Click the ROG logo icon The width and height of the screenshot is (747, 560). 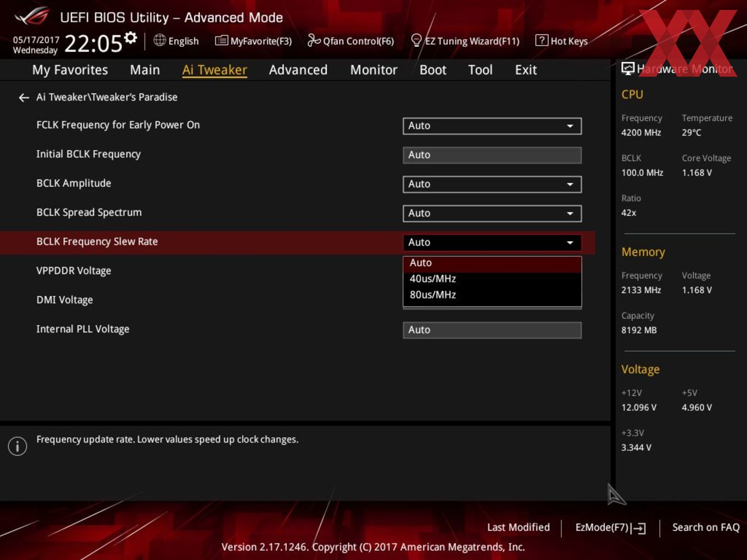click(x=31, y=16)
